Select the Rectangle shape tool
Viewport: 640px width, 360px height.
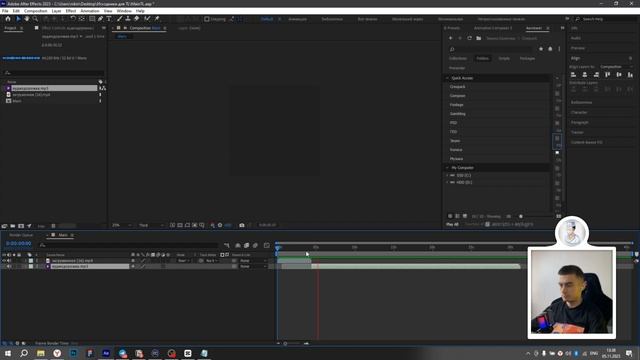(92, 19)
